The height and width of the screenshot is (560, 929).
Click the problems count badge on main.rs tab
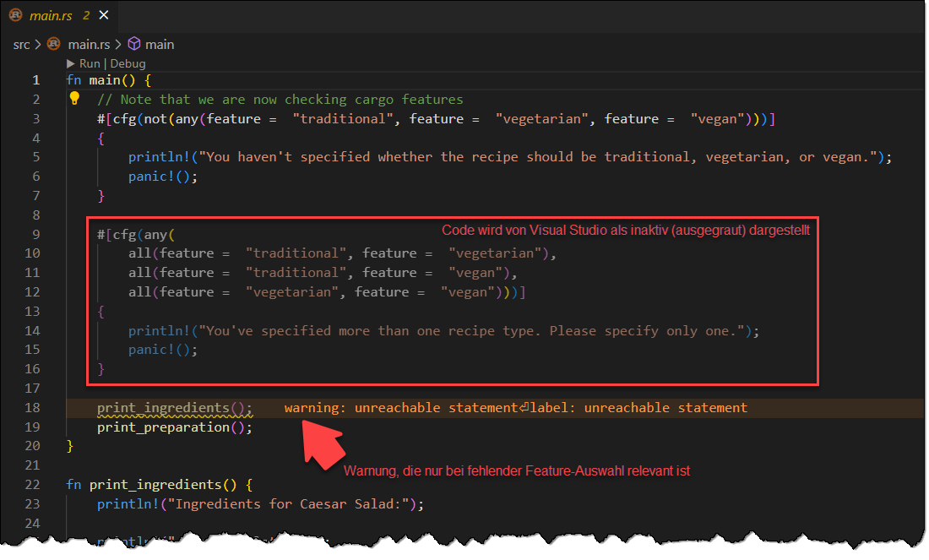coord(86,15)
